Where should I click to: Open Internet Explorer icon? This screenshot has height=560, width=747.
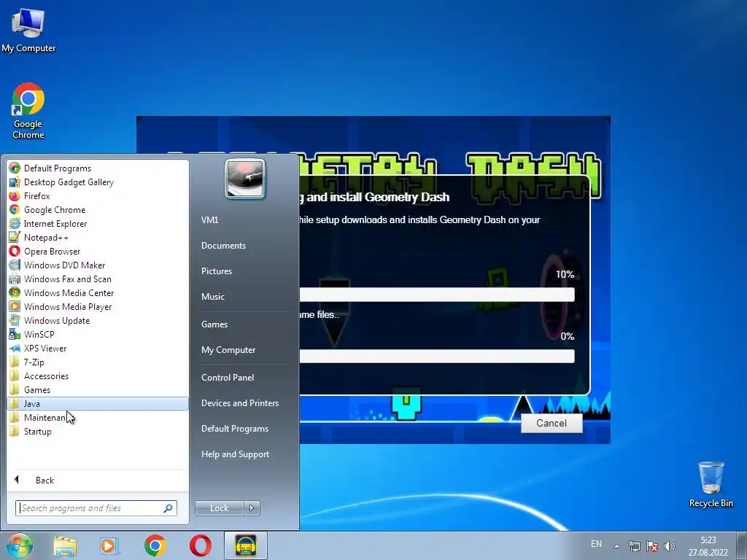tap(15, 223)
